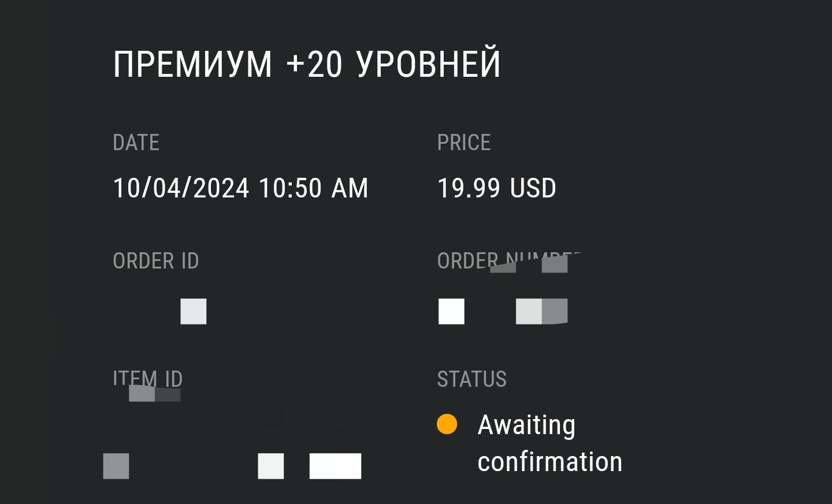This screenshot has width=832, height=504.
Task: Click the gray square at the bottom left
Action: point(116,466)
